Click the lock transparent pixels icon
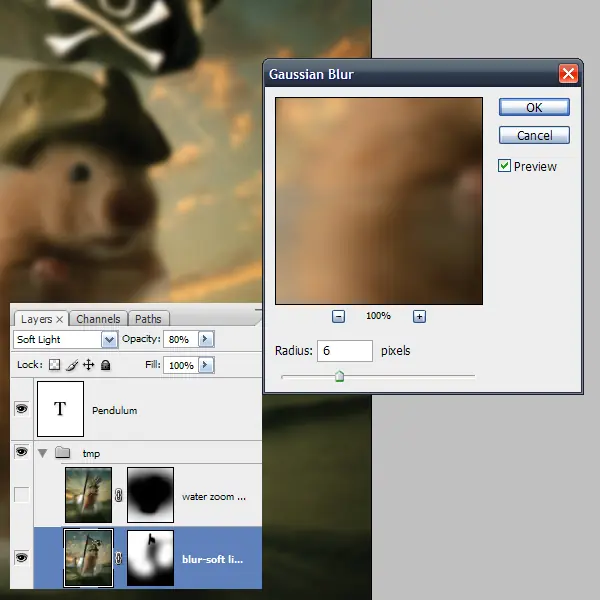Viewport: 600px width, 600px height. click(54, 365)
